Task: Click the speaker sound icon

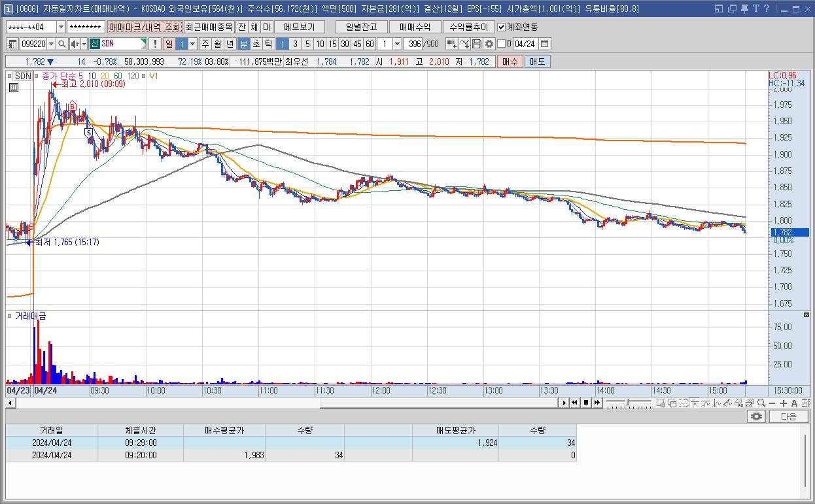Action: point(75,44)
